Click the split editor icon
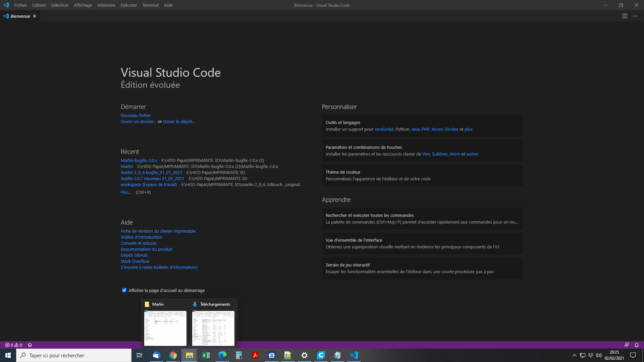Image resolution: width=644 pixels, height=362 pixels. coord(625,16)
